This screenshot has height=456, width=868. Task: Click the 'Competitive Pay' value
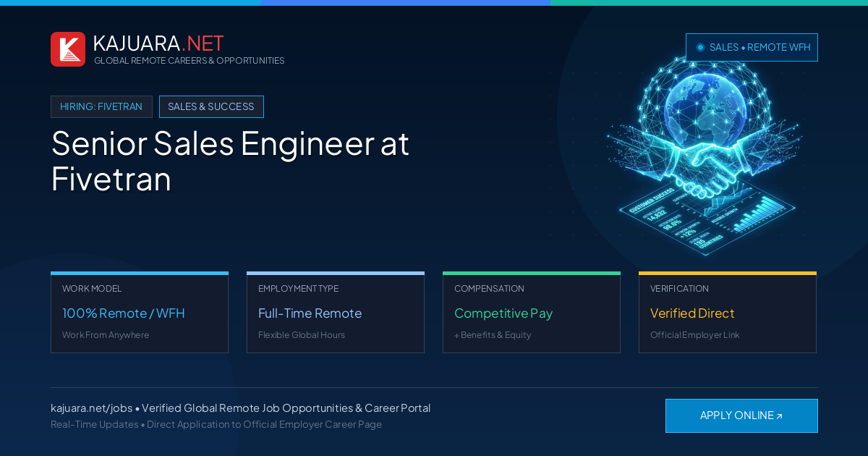[x=503, y=313]
